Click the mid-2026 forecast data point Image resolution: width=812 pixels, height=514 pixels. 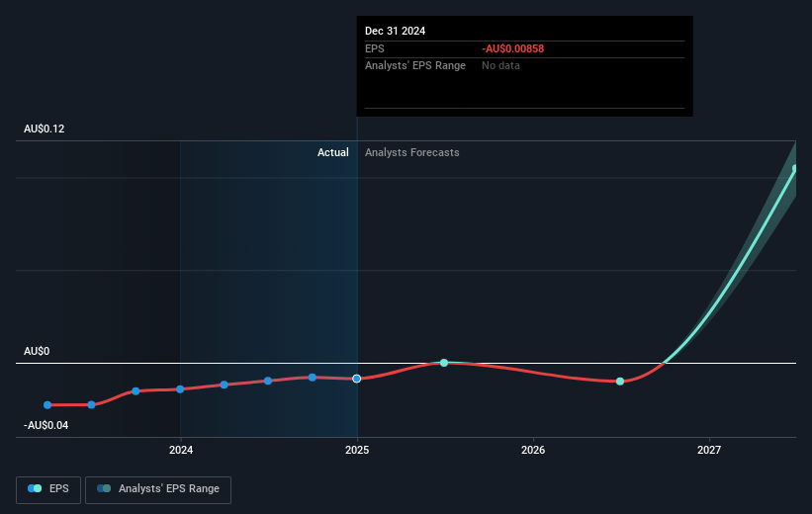click(620, 382)
